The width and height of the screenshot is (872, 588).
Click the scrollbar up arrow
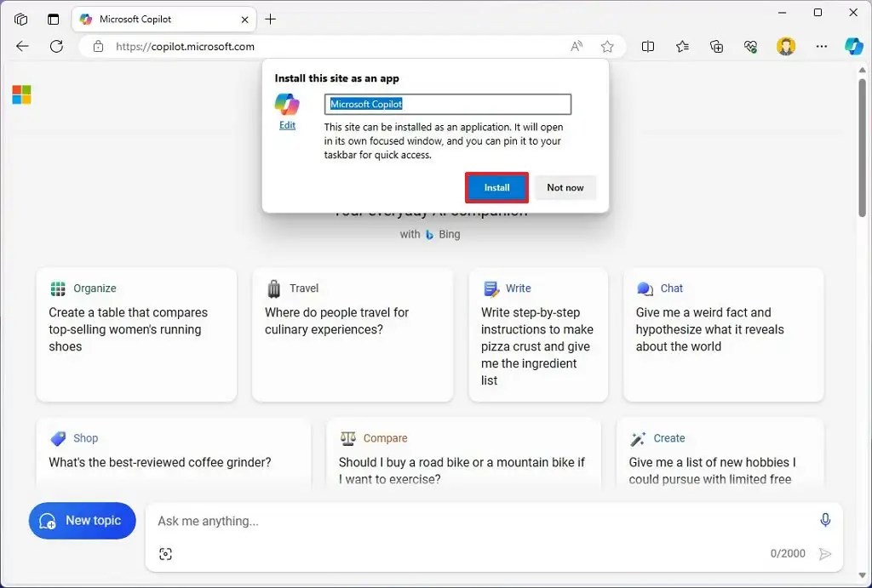[x=862, y=70]
